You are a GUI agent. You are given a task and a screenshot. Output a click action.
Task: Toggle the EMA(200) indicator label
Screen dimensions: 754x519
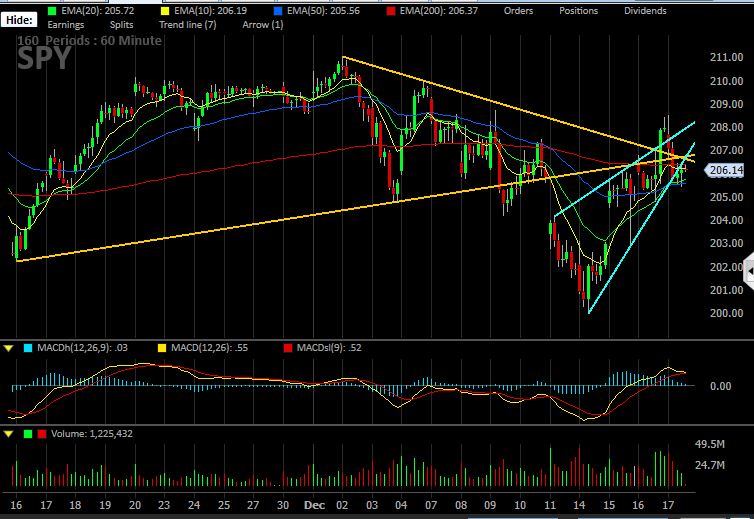439,11
